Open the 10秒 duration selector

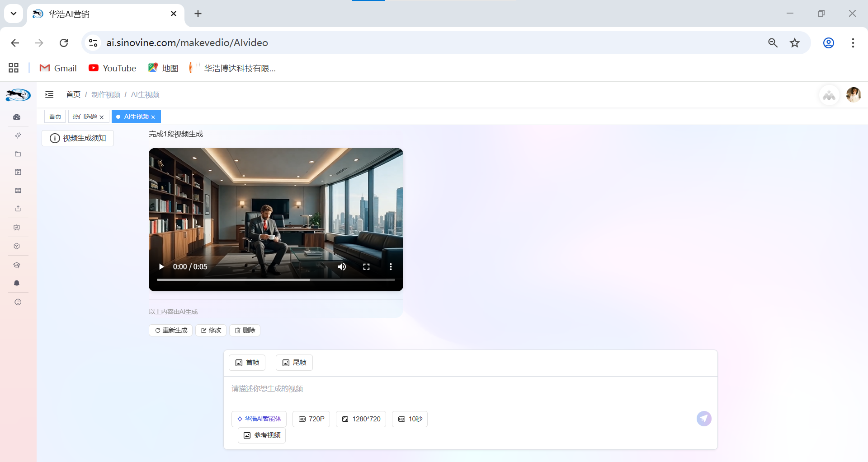pos(410,419)
